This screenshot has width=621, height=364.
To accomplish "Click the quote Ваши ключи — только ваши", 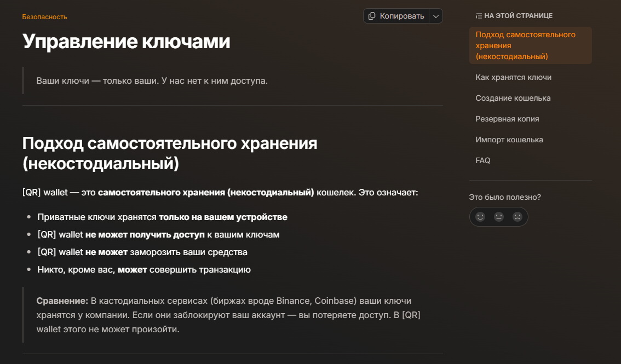I will click(152, 80).
